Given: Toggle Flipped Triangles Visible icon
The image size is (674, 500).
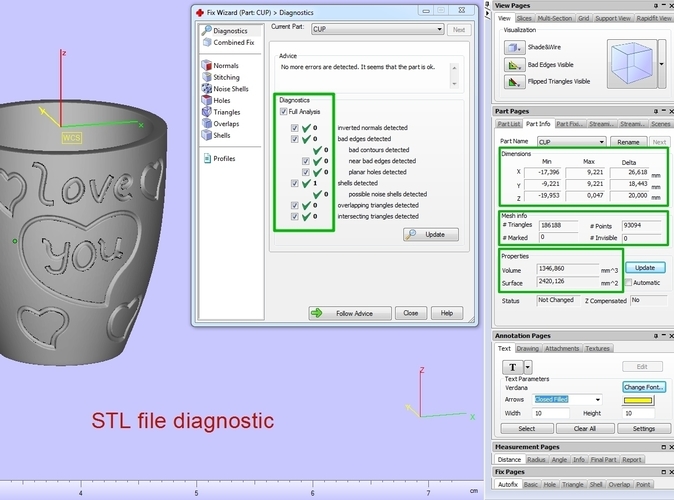Looking at the screenshot, I should coord(514,82).
